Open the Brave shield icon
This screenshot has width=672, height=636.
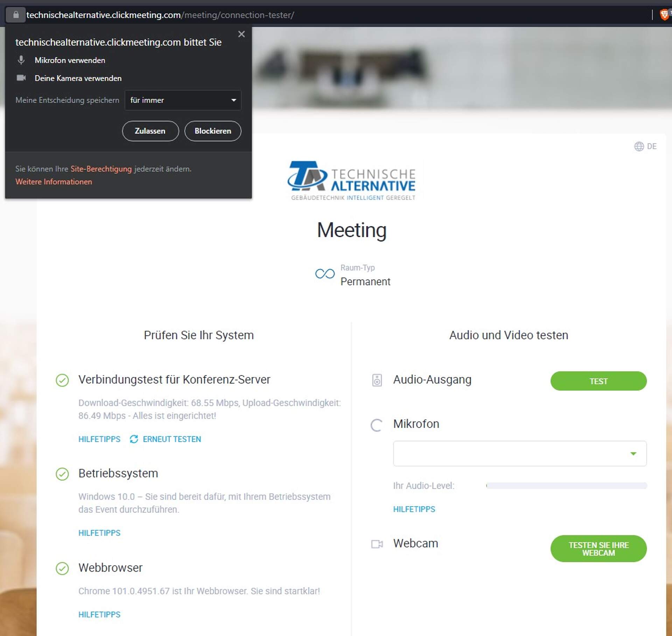click(664, 15)
